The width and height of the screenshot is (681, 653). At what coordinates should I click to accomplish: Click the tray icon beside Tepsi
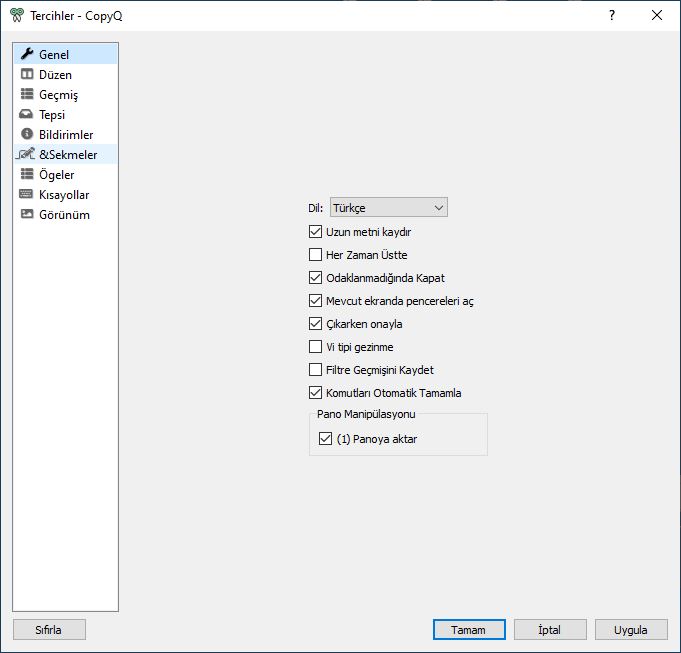(26, 114)
